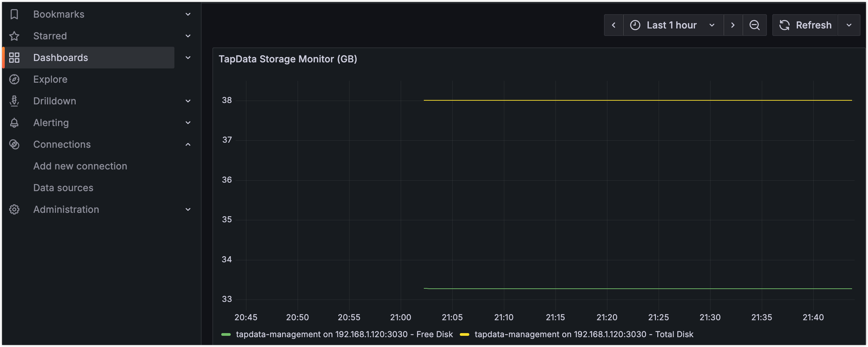Hide the Free Disk series in the legend
The height and width of the screenshot is (347, 868).
344,334
